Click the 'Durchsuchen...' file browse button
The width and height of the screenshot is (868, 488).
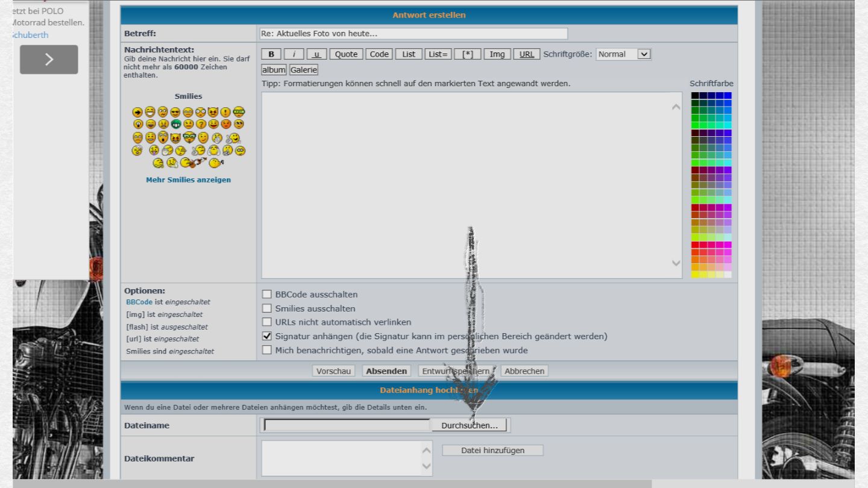pos(470,426)
